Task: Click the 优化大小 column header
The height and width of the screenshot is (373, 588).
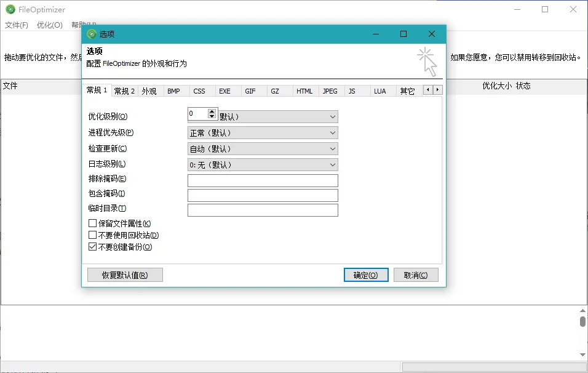Action: click(x=497, y=86)
